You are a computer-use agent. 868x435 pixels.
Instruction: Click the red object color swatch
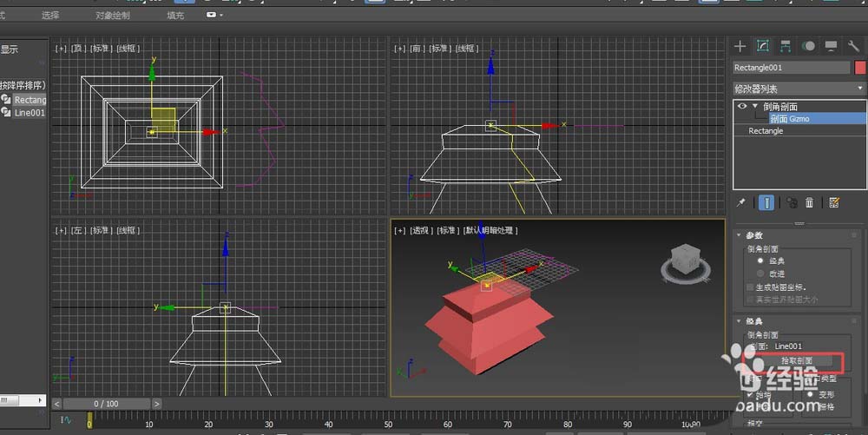pos(859,68)
